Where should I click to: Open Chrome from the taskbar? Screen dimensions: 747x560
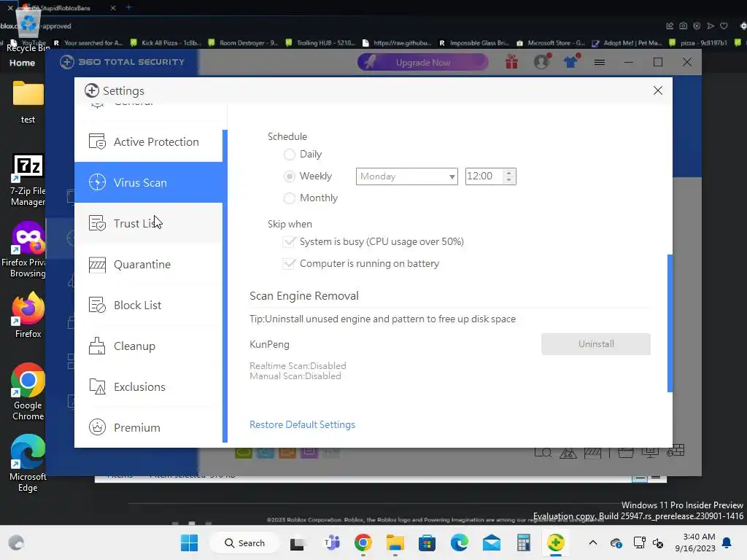[x=363, y=542]
